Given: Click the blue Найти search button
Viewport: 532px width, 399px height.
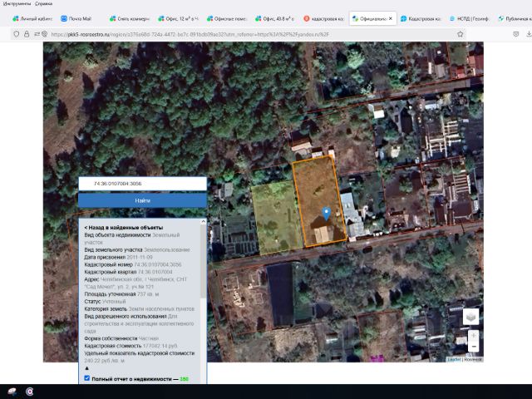Looking at the screenshot, I should (x=142, y=200).
